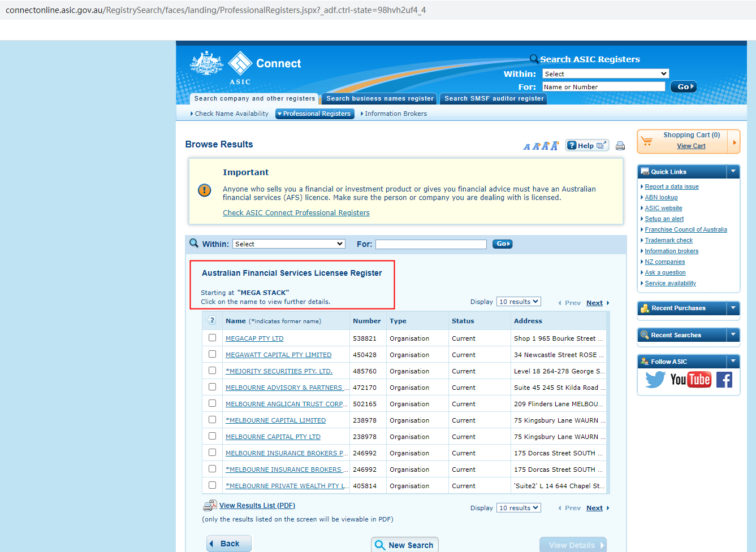
Task: Open Check ASIC Connect Professional Registers link
Action: (296, 213)
